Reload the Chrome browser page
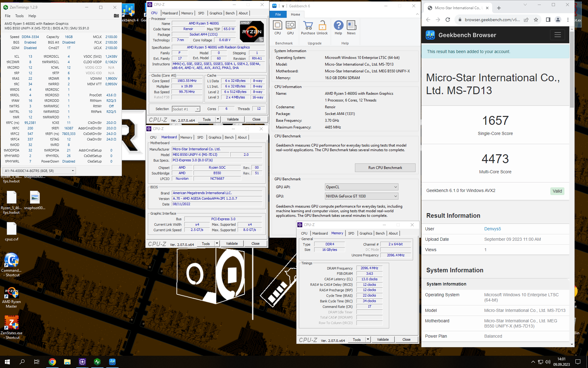This screenshot has width=588, height=368. coord(448,20)
